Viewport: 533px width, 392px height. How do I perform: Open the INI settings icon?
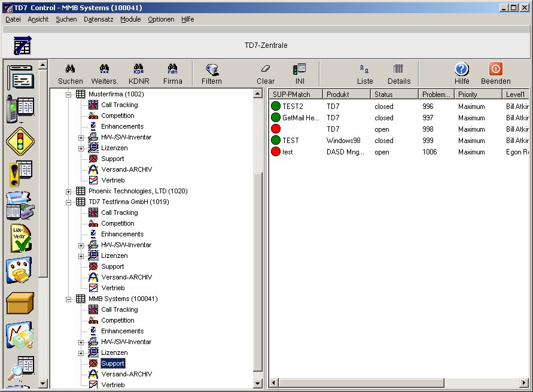click(x=299, y=69)
